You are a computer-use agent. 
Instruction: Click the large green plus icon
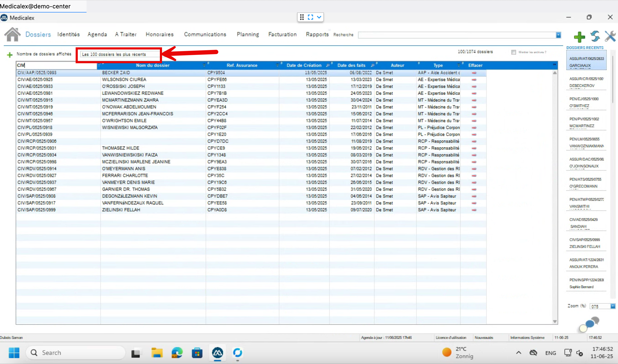[580, 37]
